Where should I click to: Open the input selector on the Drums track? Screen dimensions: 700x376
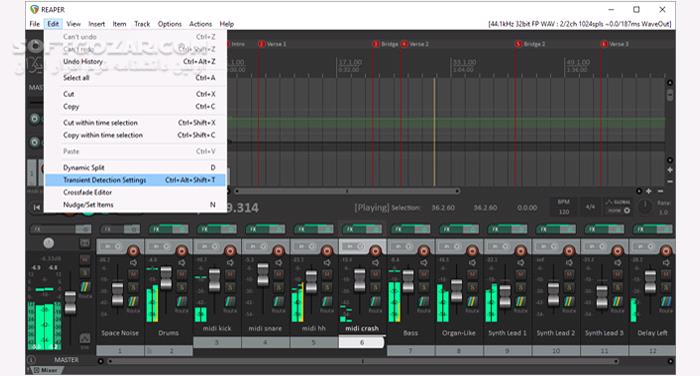coord(160,246)
